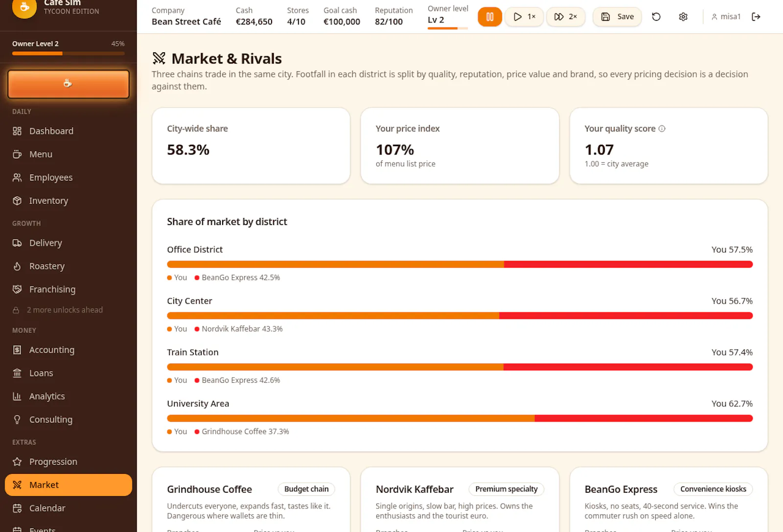Click the Bean Street Café company name
The width and height of the screenshot is (783, 532).
click(x=186, y=22)
